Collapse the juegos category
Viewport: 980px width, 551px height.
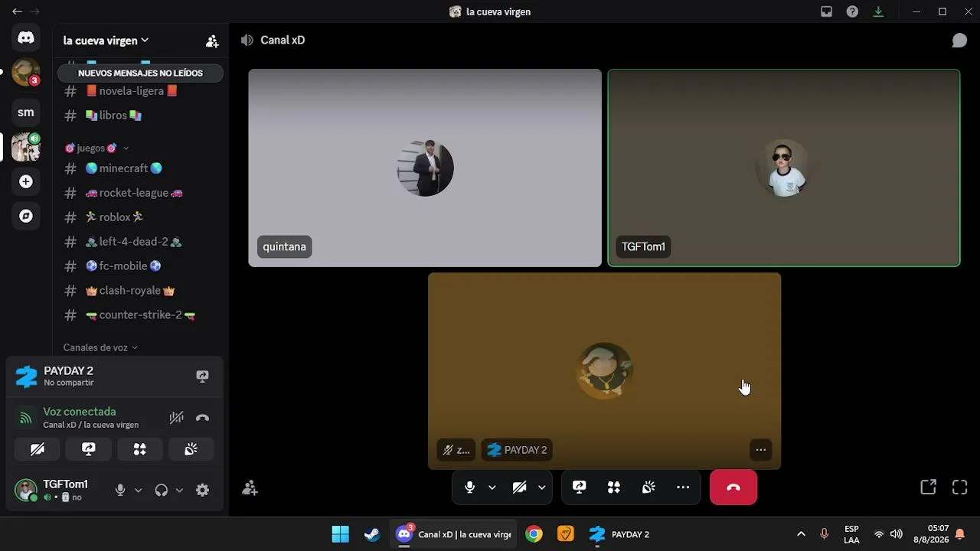pos(96,148)
